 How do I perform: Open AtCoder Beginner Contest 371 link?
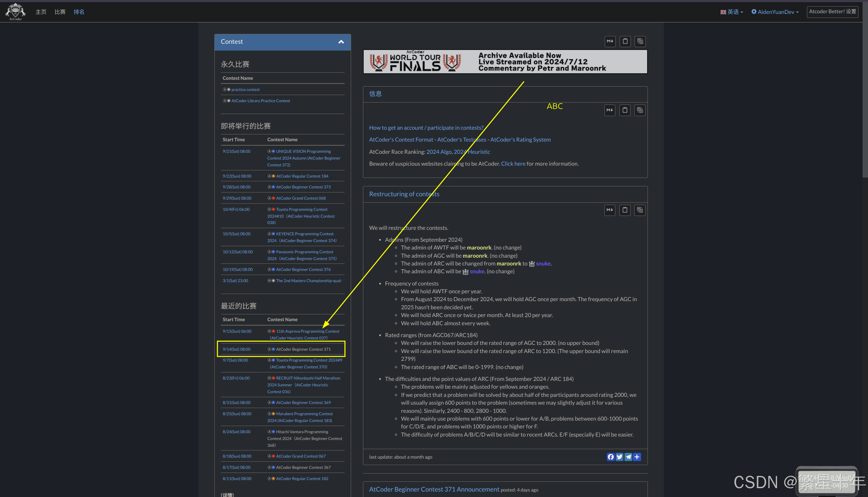pyautogui.click(x=303, y=349)
